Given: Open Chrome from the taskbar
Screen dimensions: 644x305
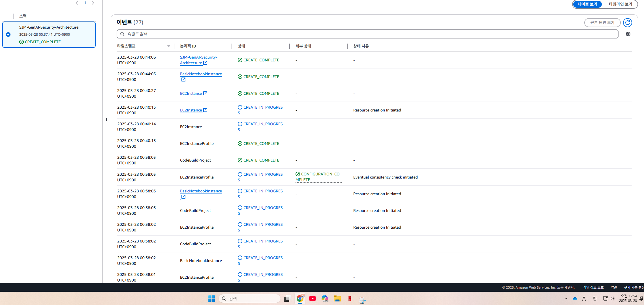Looking at the screenshot, I should click(300, 298).
